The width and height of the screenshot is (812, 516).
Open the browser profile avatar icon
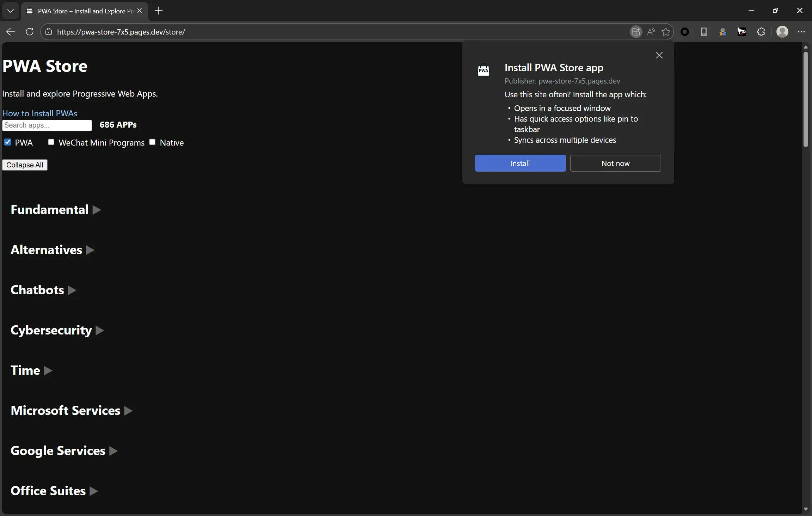[783, 32]
